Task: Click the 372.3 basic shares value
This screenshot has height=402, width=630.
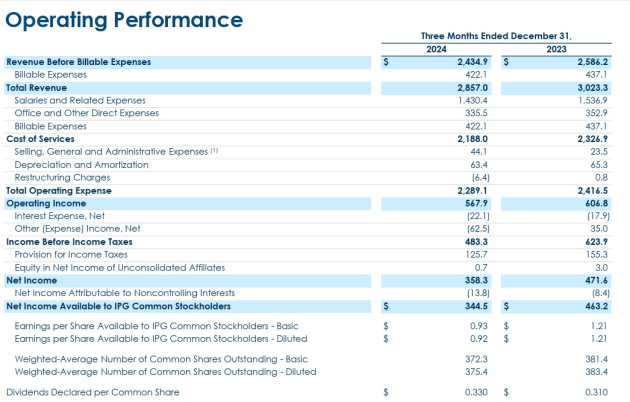Action: point(477,359)
